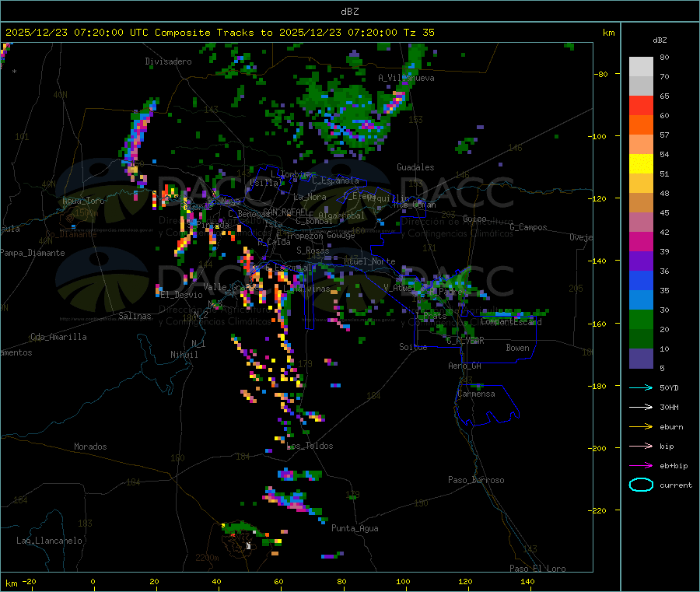Click the G_Campos place label
The height and width of the screenshot is (592, 700).
pyautogui.click(x=529, y=227)
